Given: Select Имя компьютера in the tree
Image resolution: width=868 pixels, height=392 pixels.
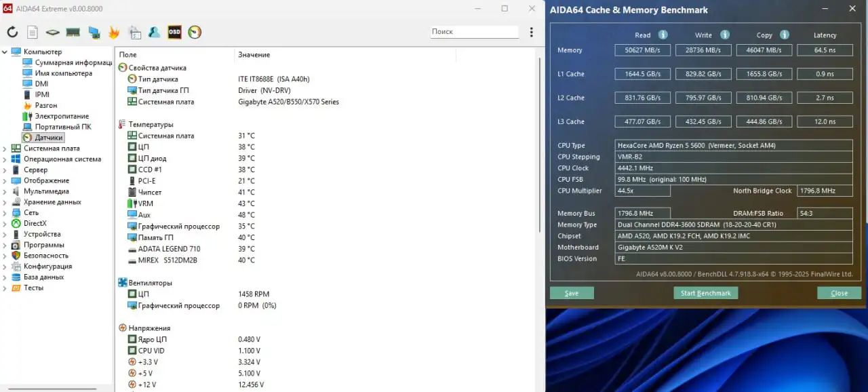Looking at the screenshot, I should (x=63, y=73).
